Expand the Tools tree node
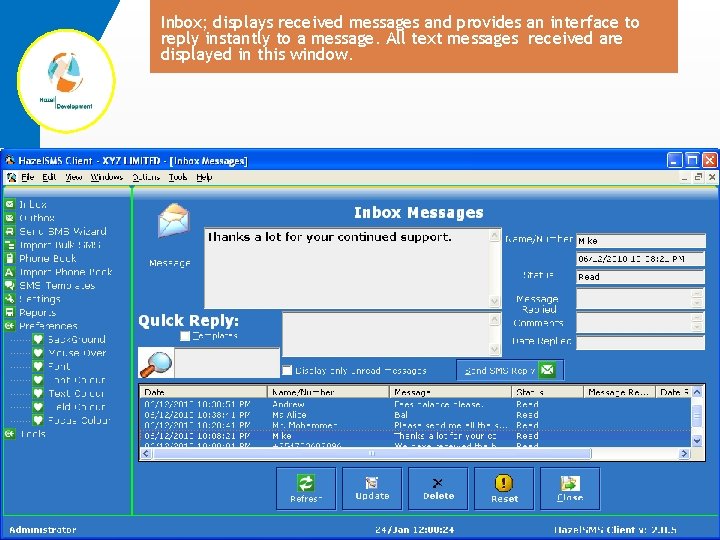This screenshot has height=540, width=720. click(10, 433)
